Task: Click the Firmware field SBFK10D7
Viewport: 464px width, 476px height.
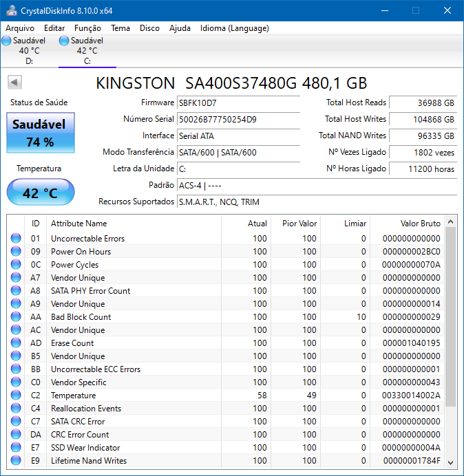Action: (238, 103)
